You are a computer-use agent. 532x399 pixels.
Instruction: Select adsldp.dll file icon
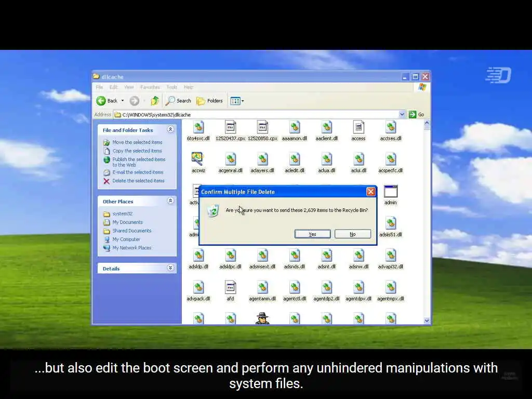198,256
